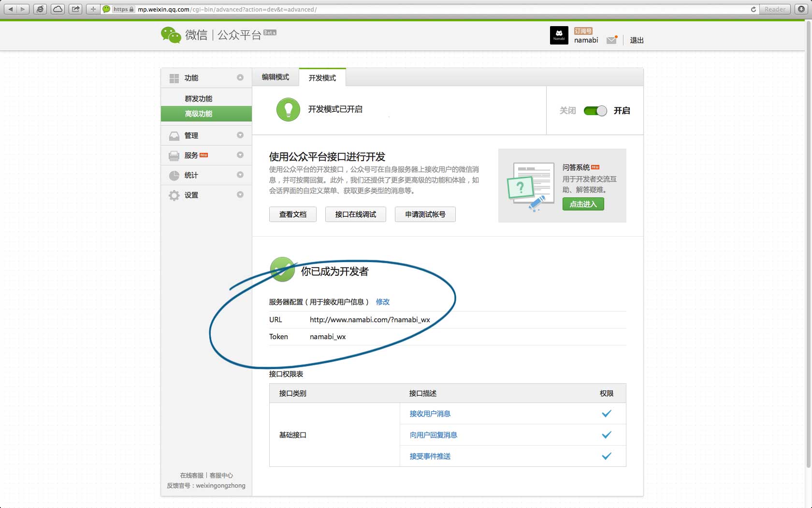Expand the 统计 sidebar section
The width and height of the screenshot is (812, 508).
(240, 175)
